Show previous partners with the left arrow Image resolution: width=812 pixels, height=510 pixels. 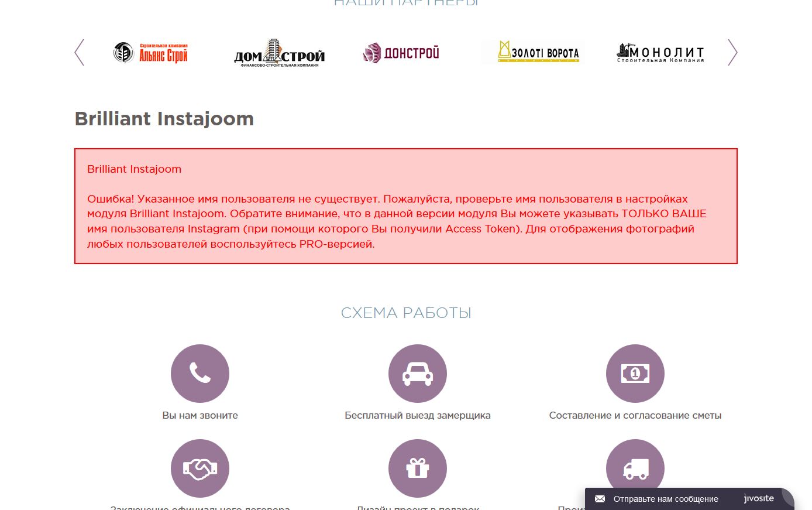[80, 53]
